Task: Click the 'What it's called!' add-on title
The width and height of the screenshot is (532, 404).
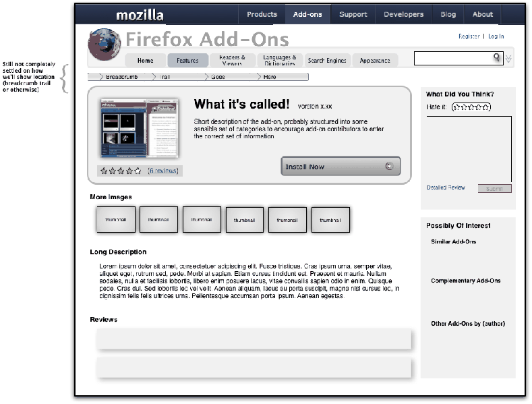Action: 241,105
